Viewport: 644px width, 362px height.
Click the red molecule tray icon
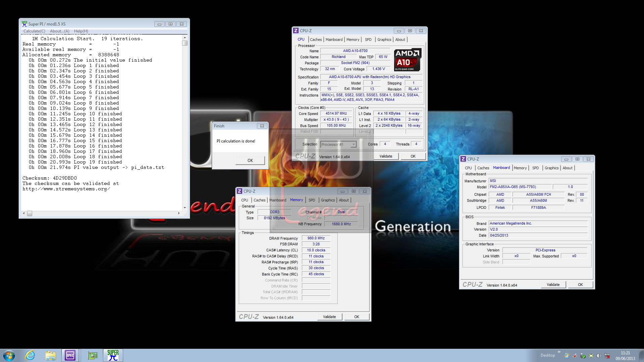(x=575, y=356)
